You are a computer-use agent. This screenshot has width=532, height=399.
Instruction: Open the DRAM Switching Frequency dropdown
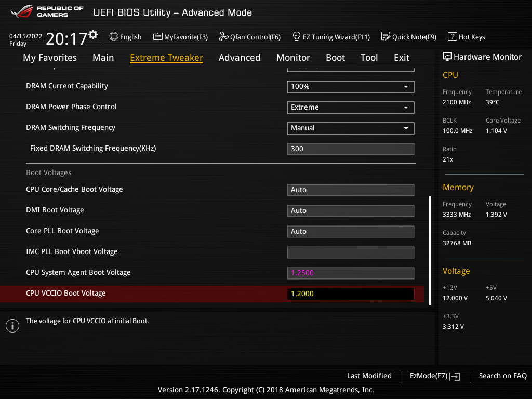coord(351,128)
